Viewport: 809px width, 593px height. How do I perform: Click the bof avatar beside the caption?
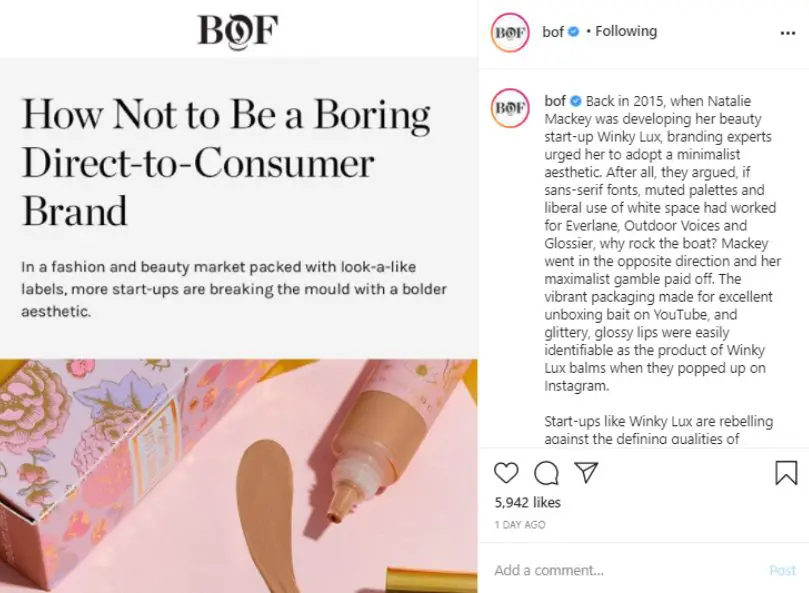pos(510,107)
